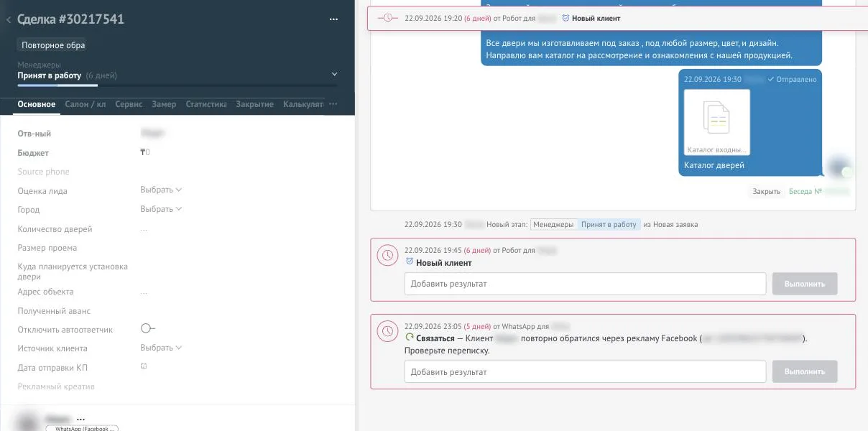Open the contact's three-dot menu at the bottom
Viewport: 868px width, 431px height.
coord(80,420)
